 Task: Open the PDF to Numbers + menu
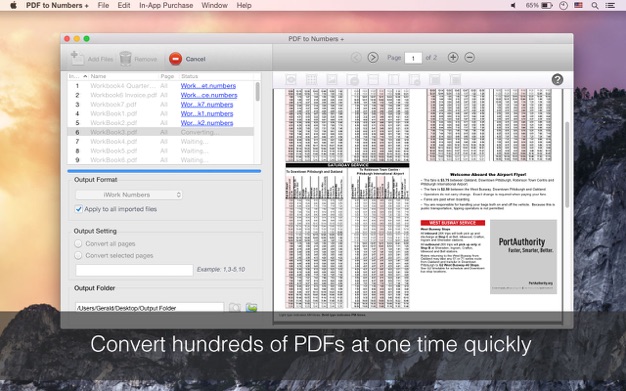click(x=57, y=5)
